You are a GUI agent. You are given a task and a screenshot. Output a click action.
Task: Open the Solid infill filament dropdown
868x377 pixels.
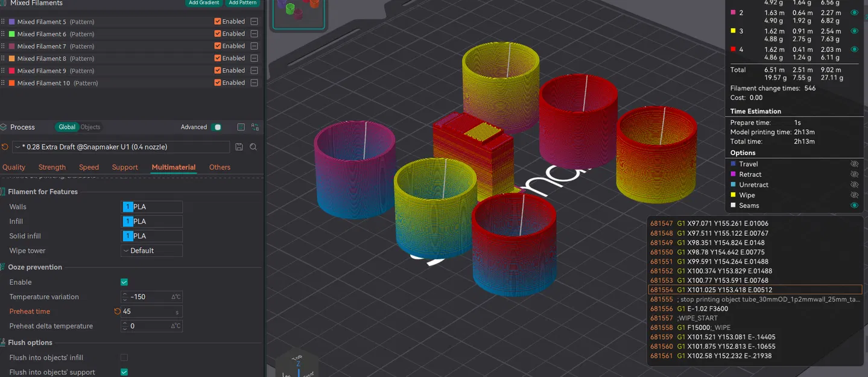point(152,236)
